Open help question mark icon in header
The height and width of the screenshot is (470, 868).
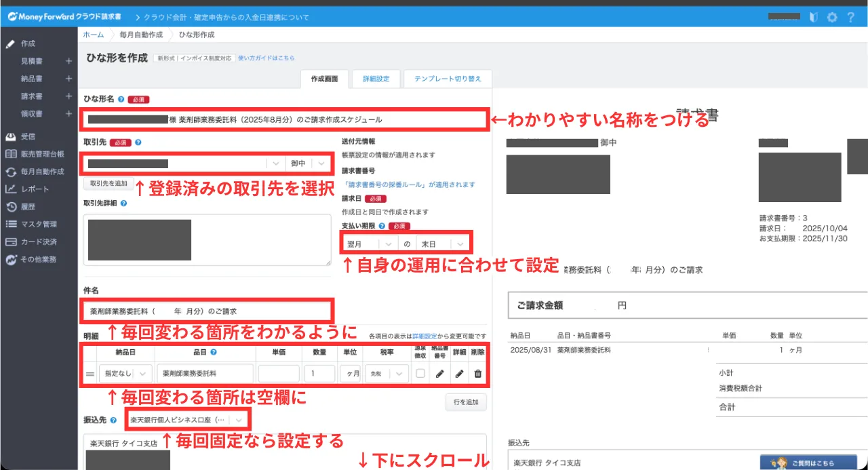pos(850,17)
